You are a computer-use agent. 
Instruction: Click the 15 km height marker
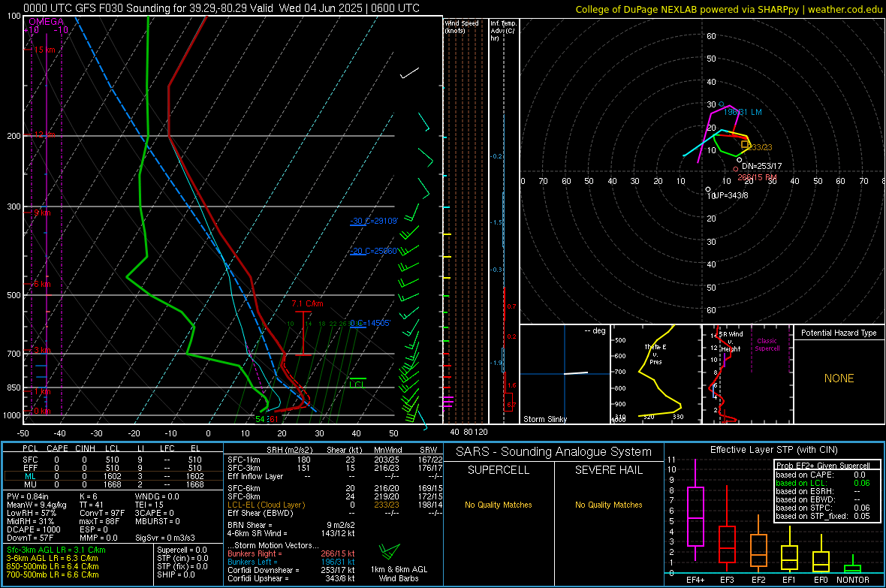coord(44,50)
